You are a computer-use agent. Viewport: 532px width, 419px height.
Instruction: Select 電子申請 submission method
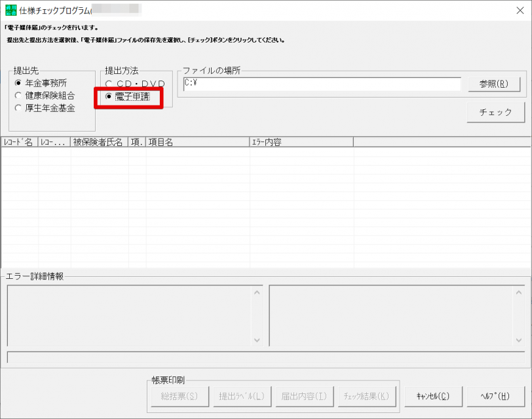point(128,97)
